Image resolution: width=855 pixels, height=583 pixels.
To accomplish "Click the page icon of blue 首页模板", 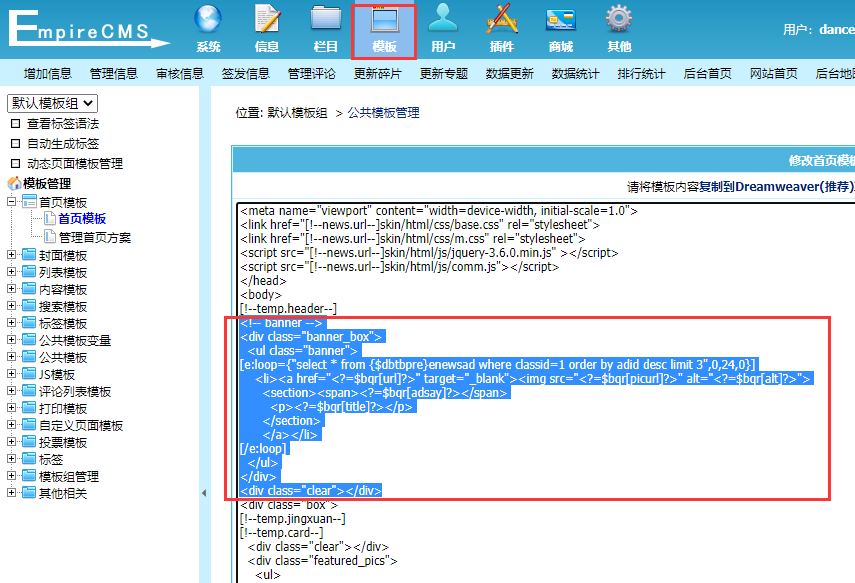I will [50, 218].
